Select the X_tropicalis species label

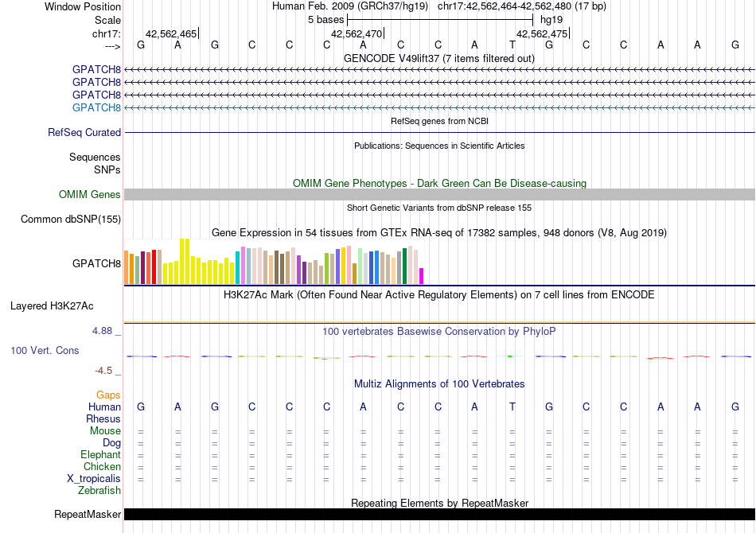94,479
